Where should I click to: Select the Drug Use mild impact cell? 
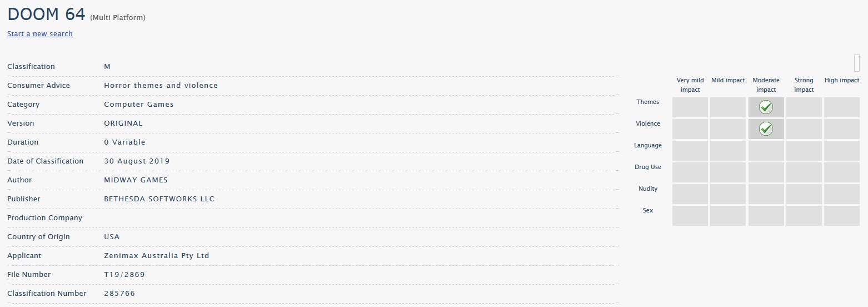[728, 172]
